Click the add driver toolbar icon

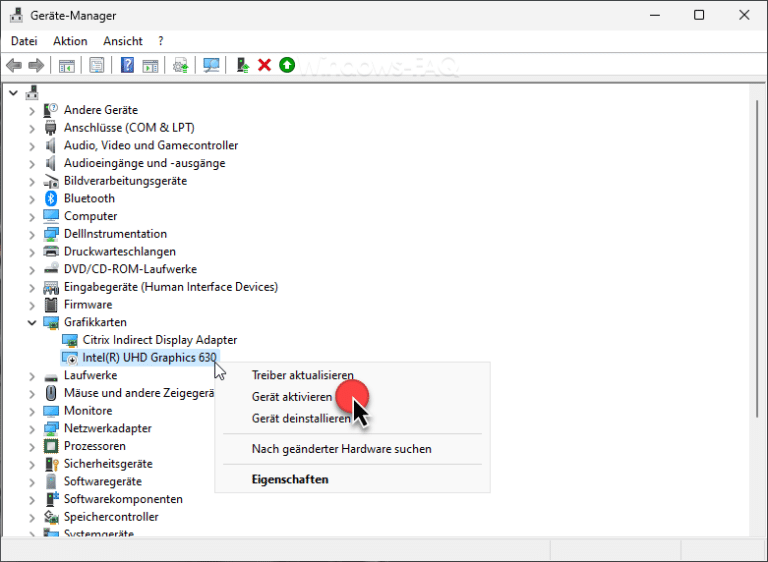242,65
